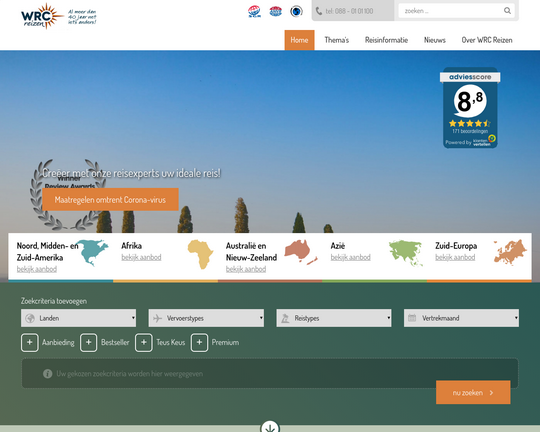
Task: Click the Australia map icon
Action: [x=300, y=252]
